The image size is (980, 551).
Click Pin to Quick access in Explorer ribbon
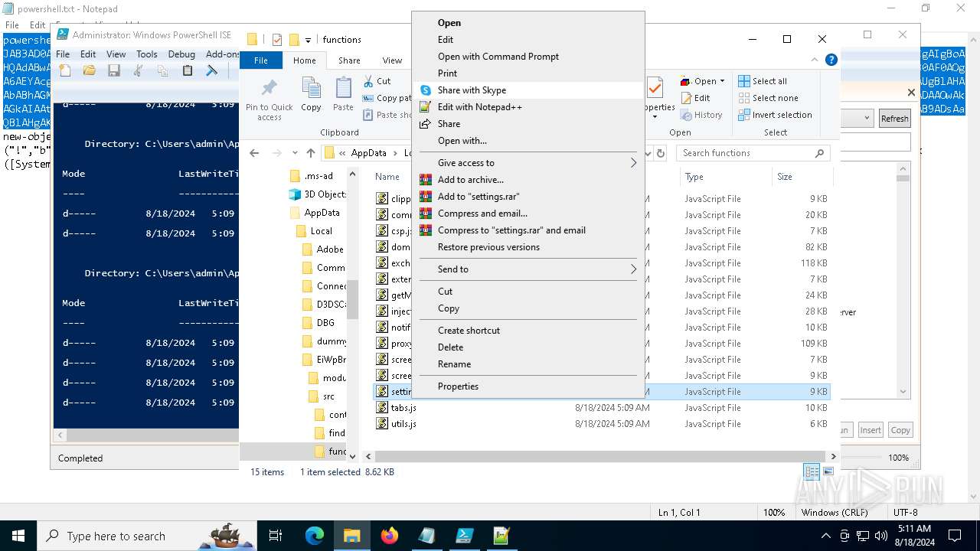(269, 99)
